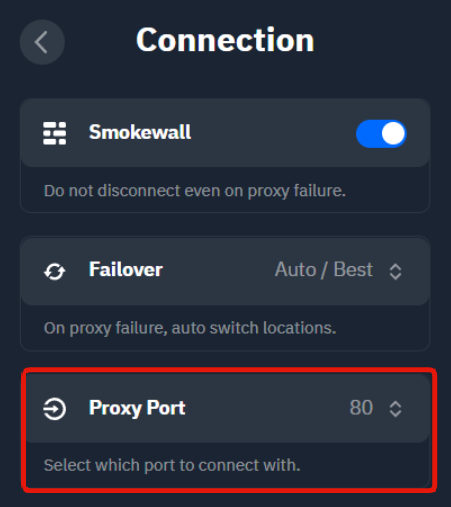The width and height of the screenshot is (451, 507).
Task: Click "Select which port to connect with" description
Action: pos(172,465)
